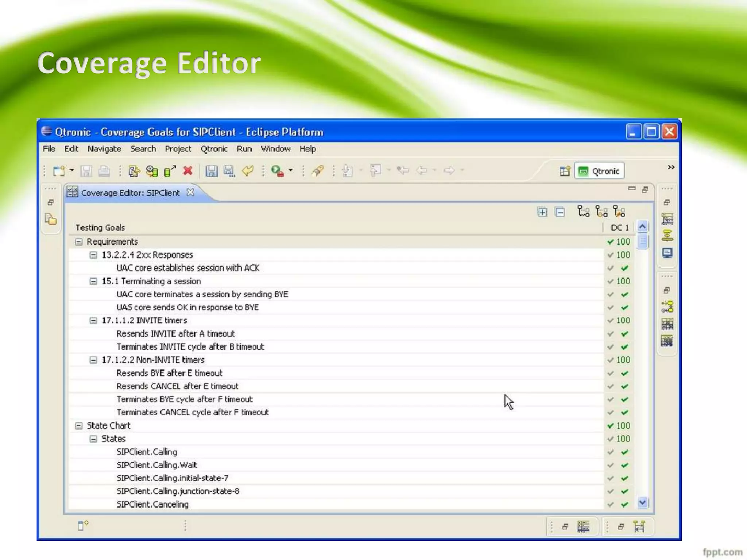Screen dimensions: 747x560
Task: Switch to the Qtronic perspective button
Action: click(x=599, y=171)
